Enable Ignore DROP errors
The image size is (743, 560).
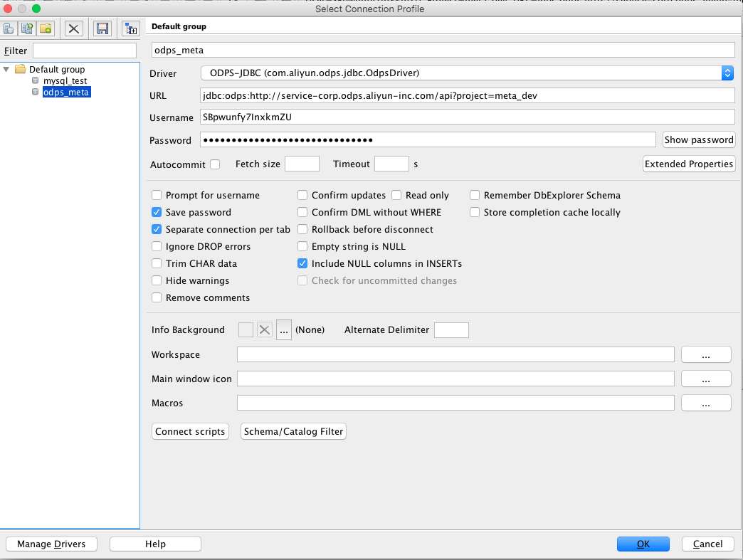[x=157, y=246]
